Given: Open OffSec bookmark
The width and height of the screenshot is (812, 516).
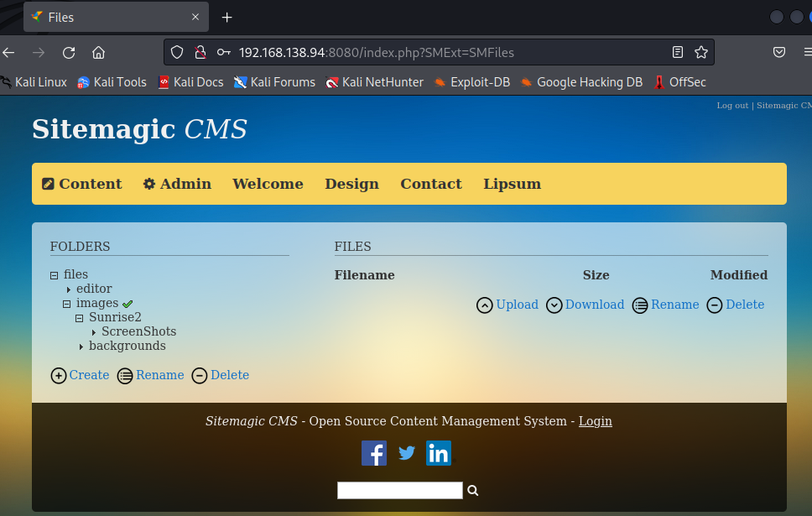Looking at the screenshot, I should click(679, 82).
